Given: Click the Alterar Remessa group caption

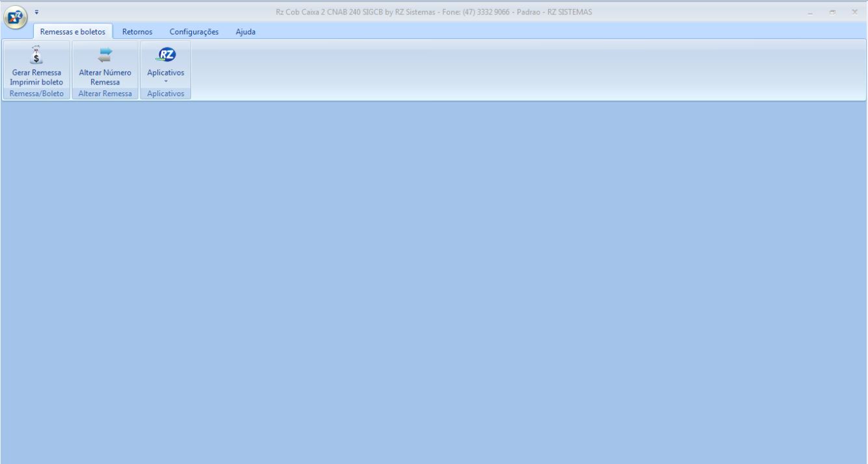Looking at the screenshot, I should tap(105, 94).
